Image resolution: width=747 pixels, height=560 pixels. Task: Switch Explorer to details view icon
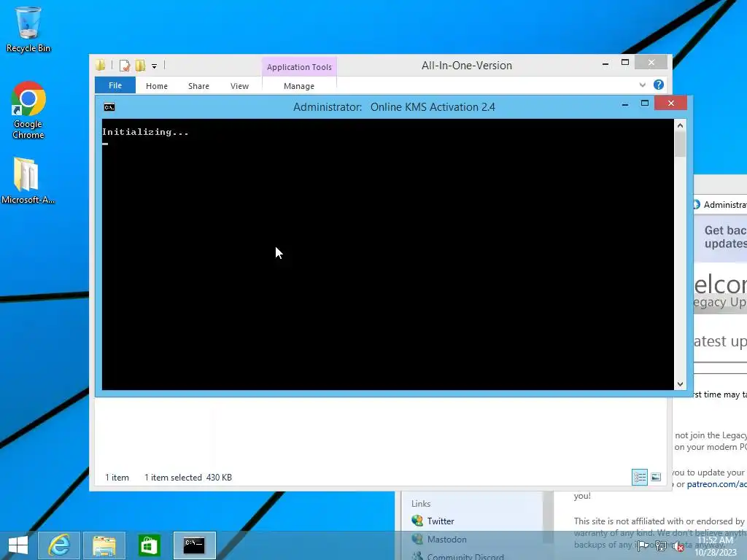[639, 477]
